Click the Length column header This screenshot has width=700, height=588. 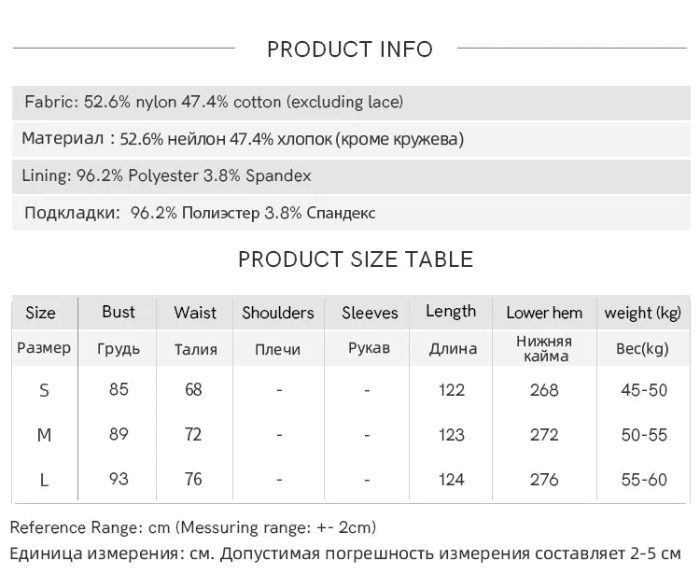(x=451, y=312)
